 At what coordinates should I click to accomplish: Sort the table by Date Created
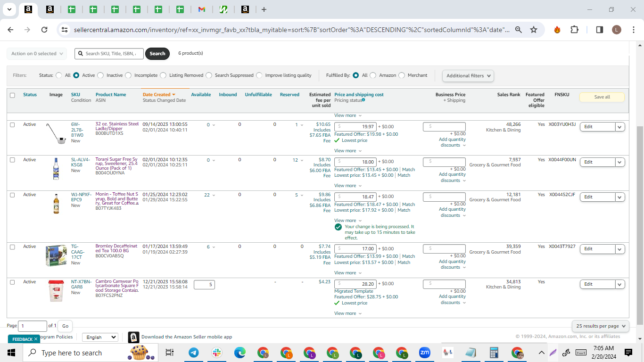[159, 95]
